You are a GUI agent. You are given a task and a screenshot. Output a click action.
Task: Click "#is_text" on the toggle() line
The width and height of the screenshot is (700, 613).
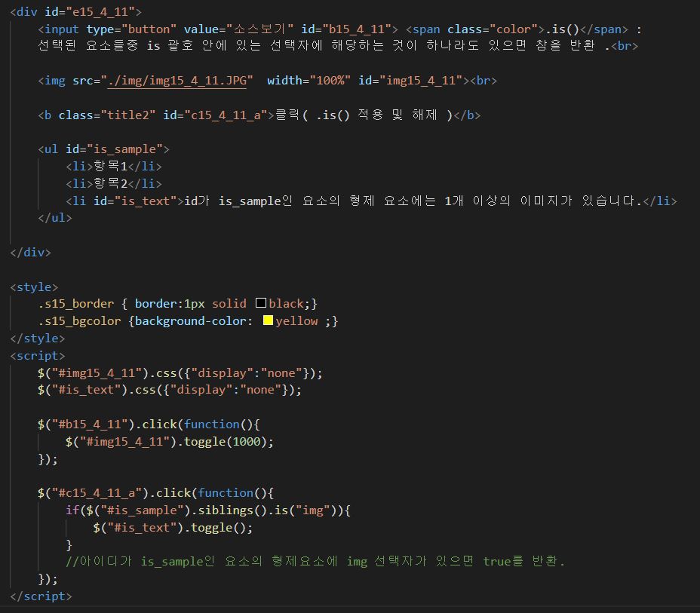coord(142,527)
